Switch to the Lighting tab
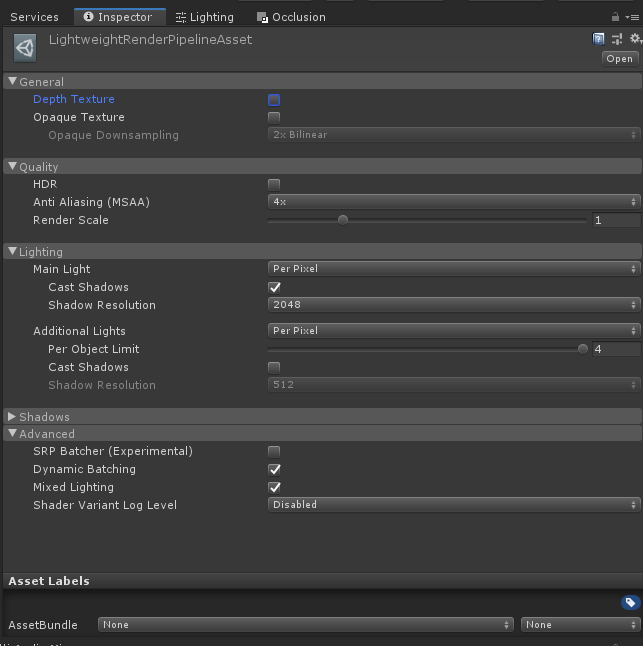Viewport: 643px width, 646px height. (x=205, y=17)
